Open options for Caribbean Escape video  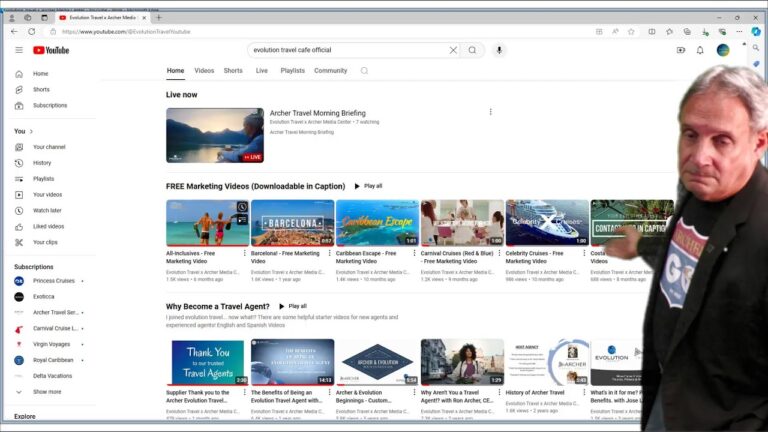[414, 253]
